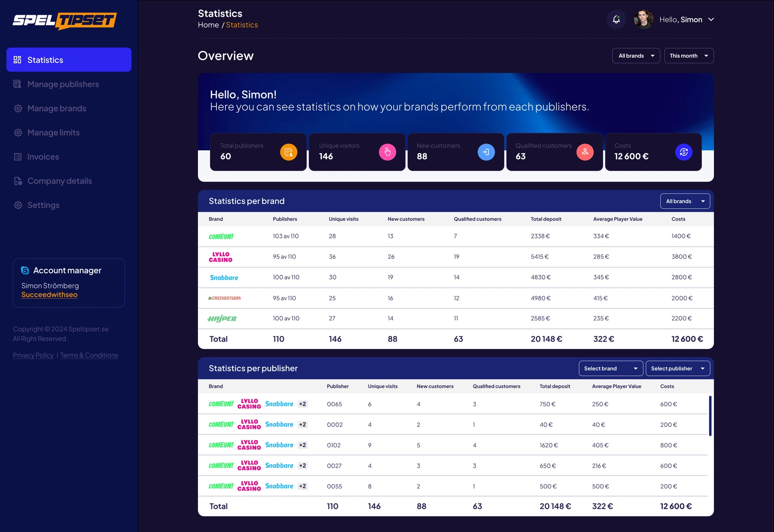Click the publisher table scrollbar
Viewport: 774px width, 532px height.
point(710,416)
